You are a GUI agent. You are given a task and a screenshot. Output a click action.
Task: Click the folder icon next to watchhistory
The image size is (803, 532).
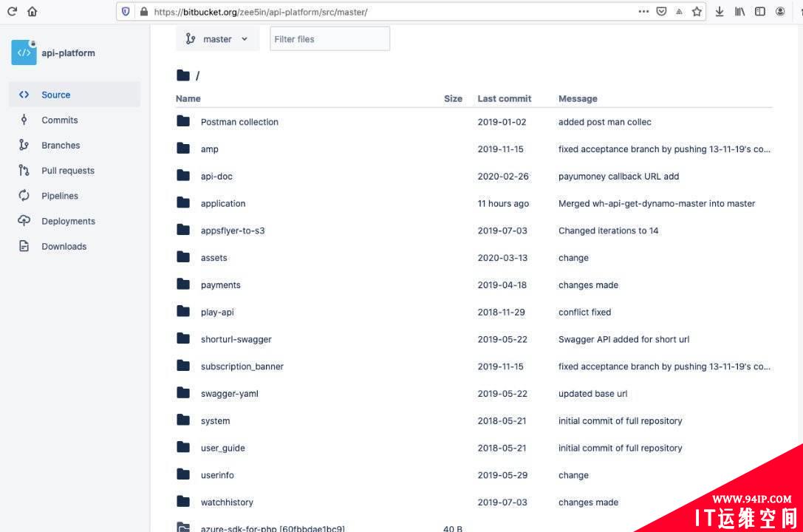(x=182, y=501)
